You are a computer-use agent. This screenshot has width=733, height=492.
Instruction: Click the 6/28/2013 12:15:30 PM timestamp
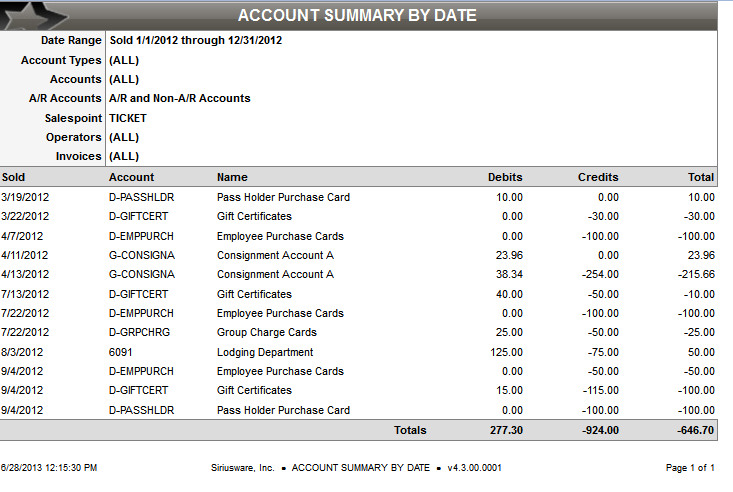click(x=49, y=468)
